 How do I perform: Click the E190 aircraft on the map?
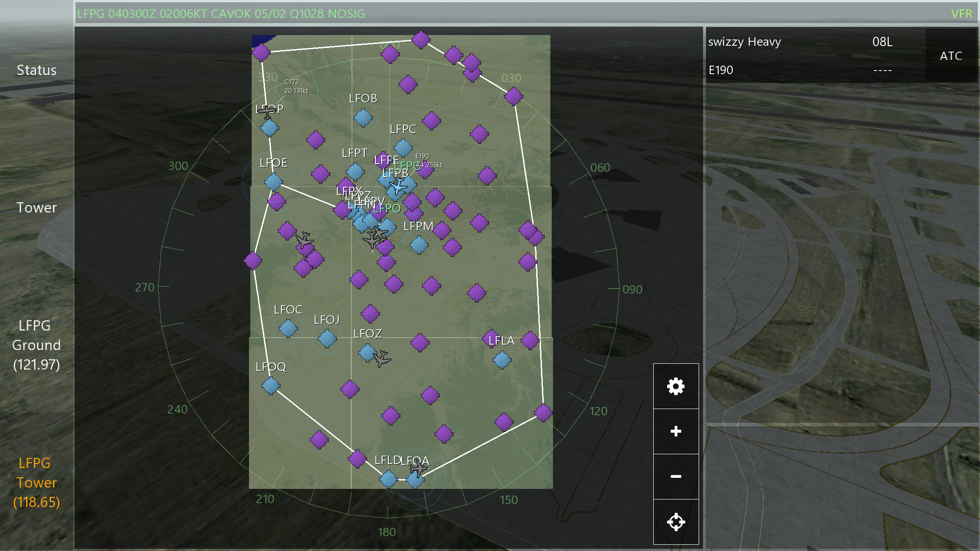398,186
